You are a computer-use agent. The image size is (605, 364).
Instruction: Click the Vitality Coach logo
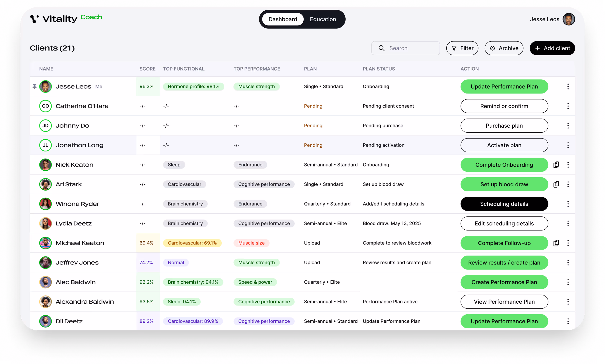[66, 19]
